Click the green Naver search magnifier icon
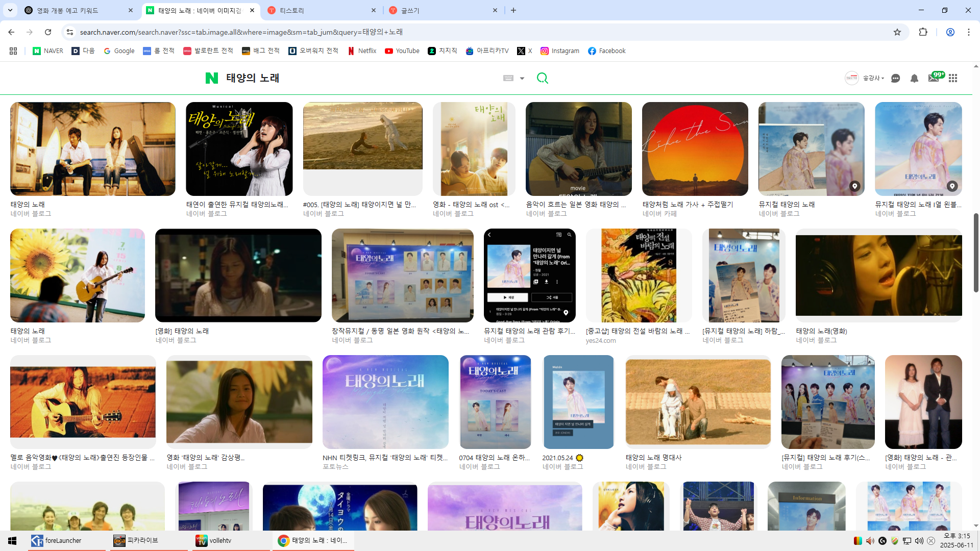 pos(542,78)
